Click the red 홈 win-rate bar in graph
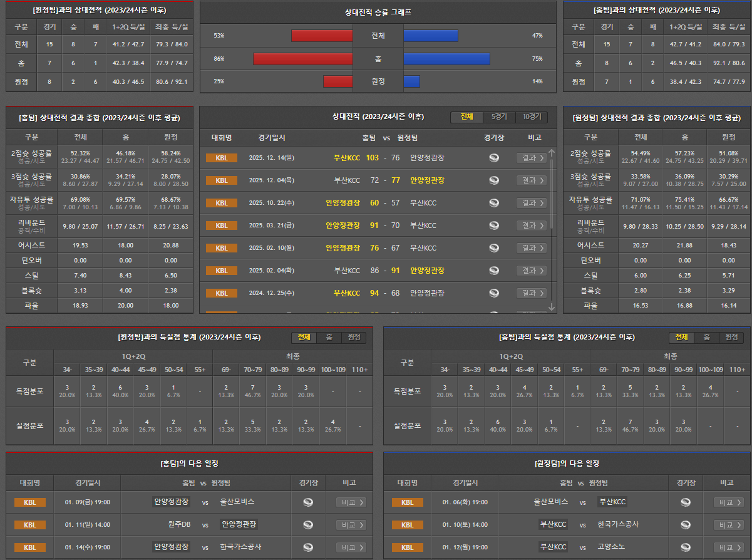This screenshot has height=560, width=752. click(x=303, y=59)
